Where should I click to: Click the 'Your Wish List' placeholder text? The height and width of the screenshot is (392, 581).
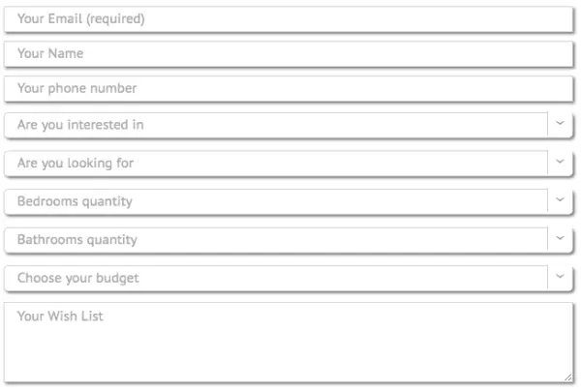pos(60,317)
